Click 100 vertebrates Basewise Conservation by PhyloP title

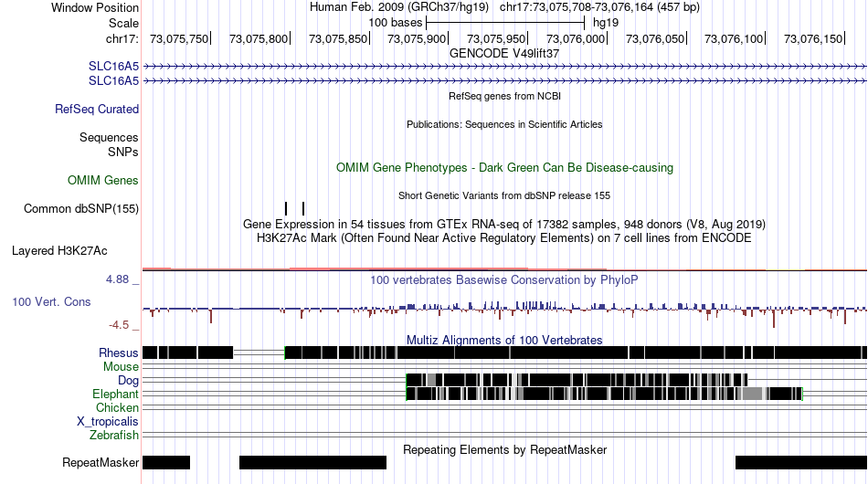504,279
